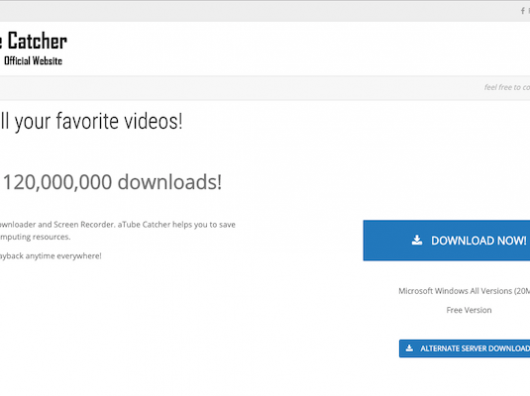Open the Facebook icon in top bar

[x=523, y=11]
